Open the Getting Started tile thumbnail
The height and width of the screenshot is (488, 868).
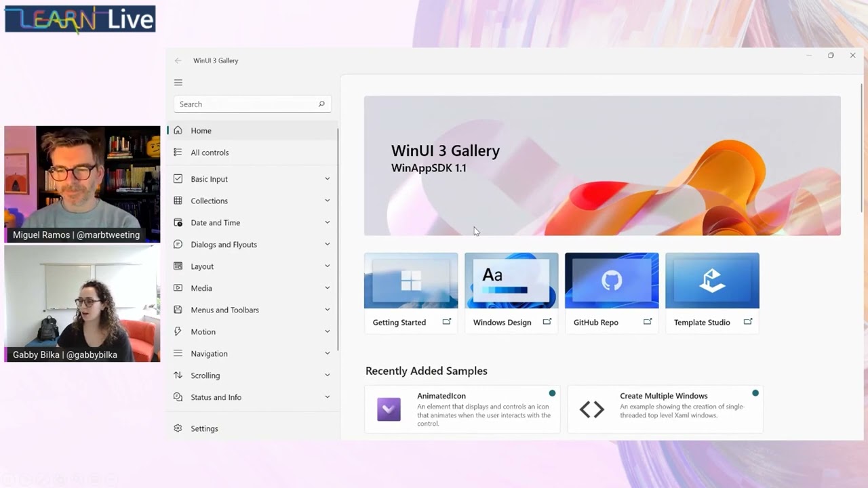click(x=411, y=281)
